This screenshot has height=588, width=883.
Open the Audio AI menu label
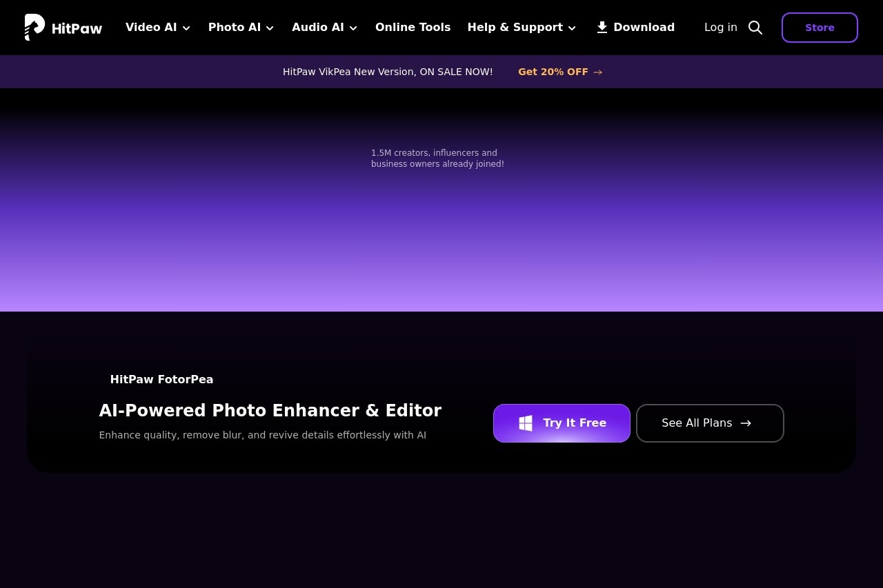318,28
